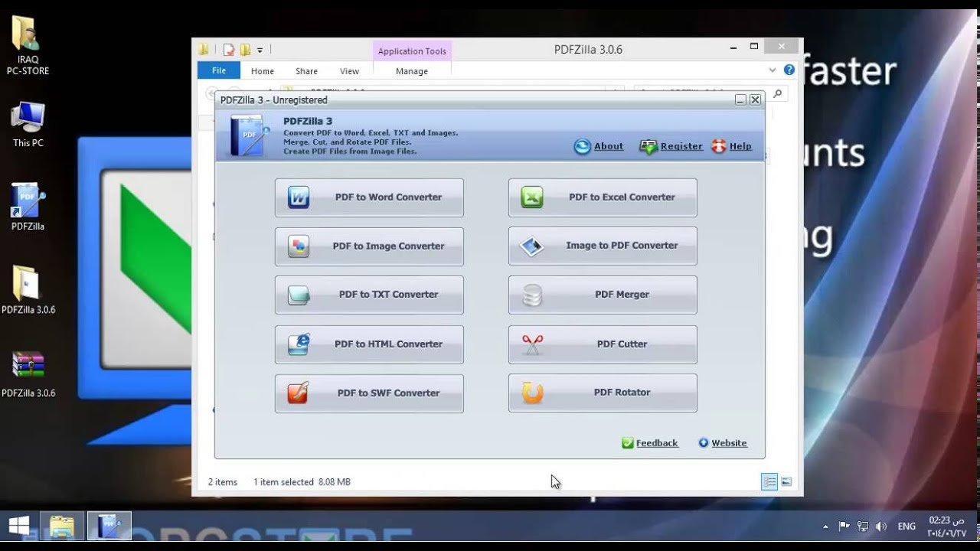
Task: Open the Manage ribbon tab
Action: (412, 71)
